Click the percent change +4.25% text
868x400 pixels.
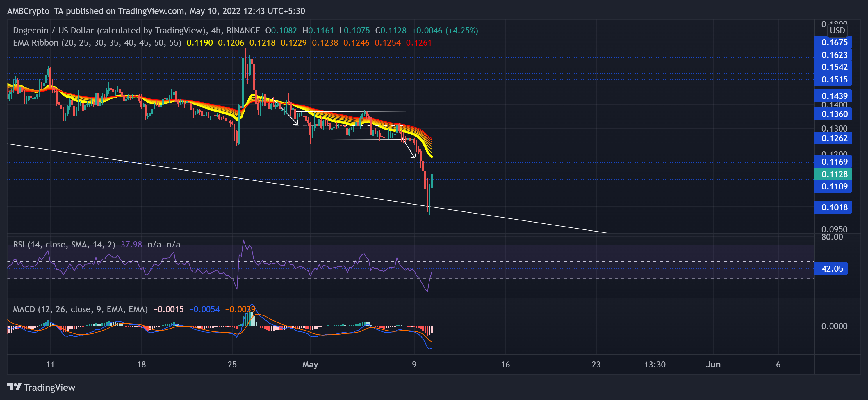tap(462, 31)
